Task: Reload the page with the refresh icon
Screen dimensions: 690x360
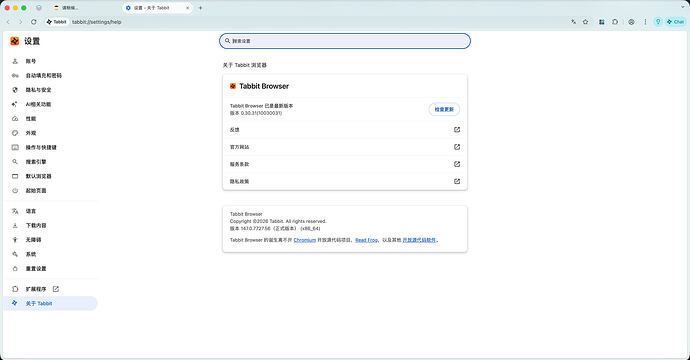Action: click(x=33, y=22)
